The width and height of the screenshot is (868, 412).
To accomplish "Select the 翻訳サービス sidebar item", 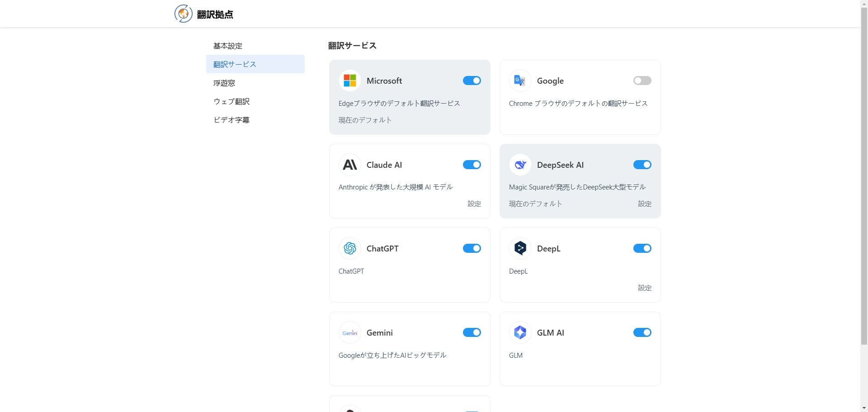I will (x=255, y=64).
